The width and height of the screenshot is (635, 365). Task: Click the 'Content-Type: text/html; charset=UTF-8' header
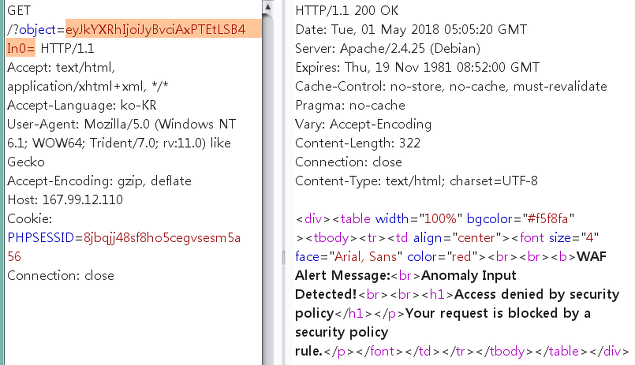pos(416,181)
